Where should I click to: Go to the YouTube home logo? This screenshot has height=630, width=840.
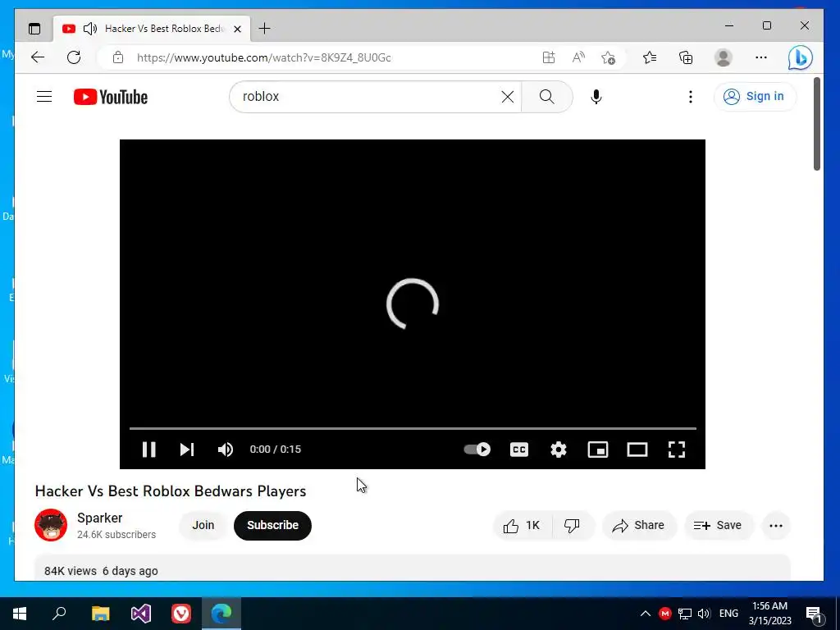coord(111,97)
